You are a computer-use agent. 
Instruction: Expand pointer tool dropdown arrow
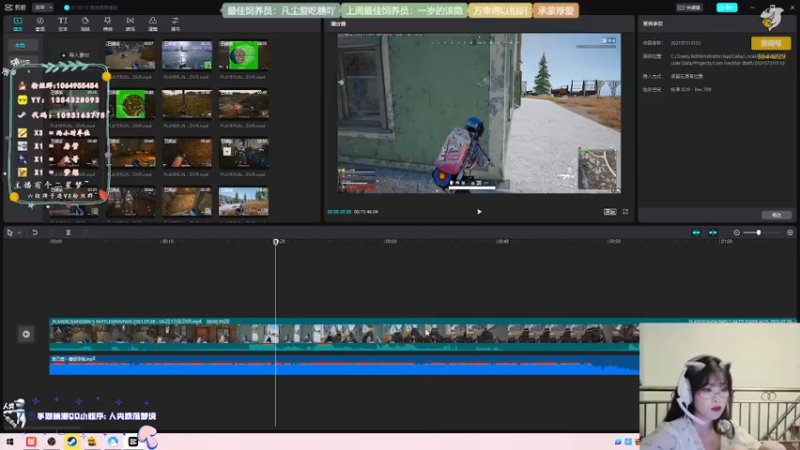[x=19, y=233]
